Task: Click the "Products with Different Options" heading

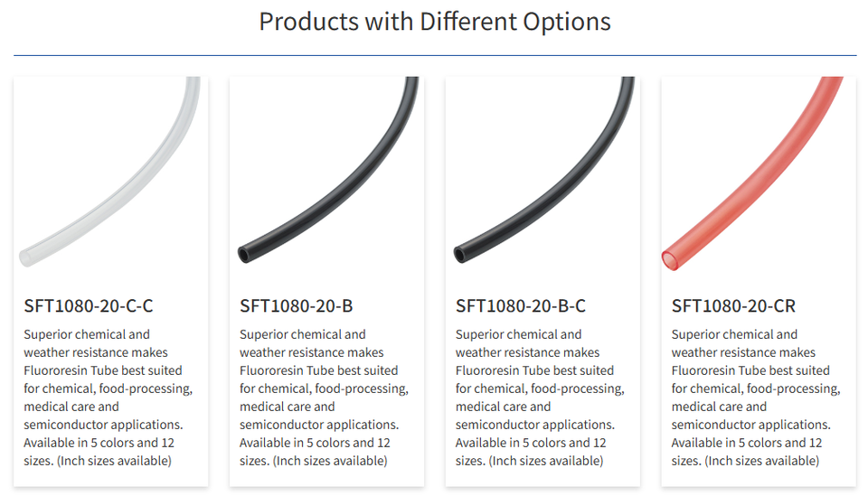Action: [x=434, y=22]
